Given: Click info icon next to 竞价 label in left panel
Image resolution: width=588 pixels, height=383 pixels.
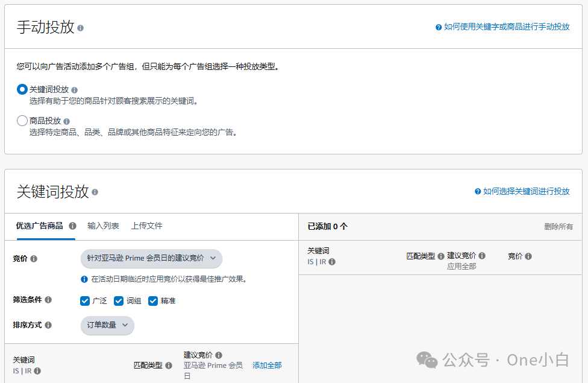Looking at the screenshot, I should pos(34,259).
